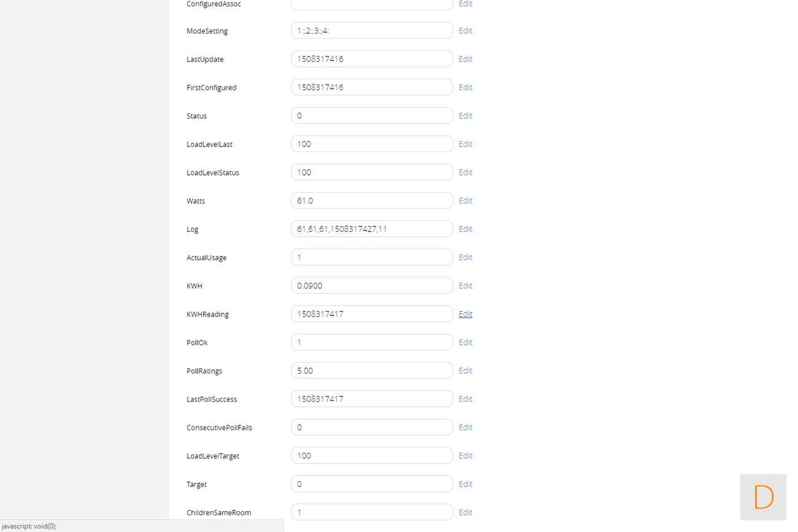The image size is (798, 532).
Task: Click Edit beside ConsecutivePollFails
Action: point(465,427)
